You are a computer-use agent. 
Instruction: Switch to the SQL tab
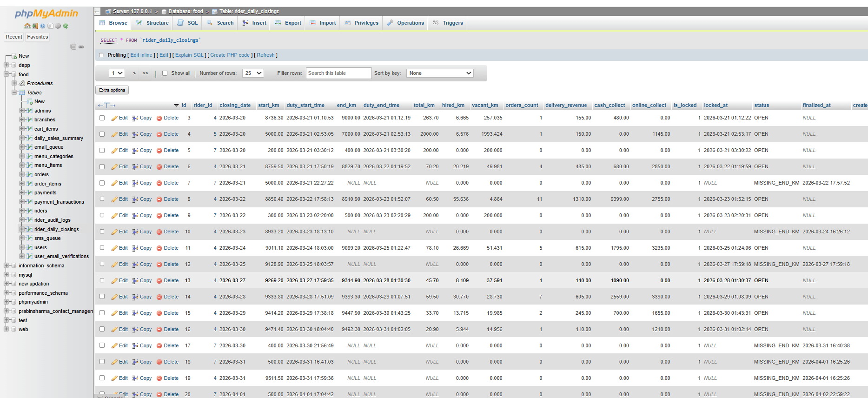[188, 23]
